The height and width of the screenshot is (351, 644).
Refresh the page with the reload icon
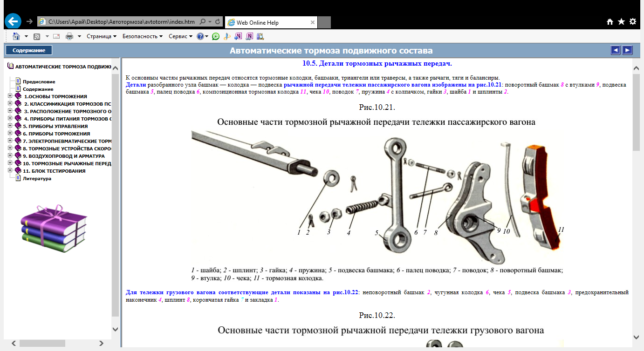point(218,21)
